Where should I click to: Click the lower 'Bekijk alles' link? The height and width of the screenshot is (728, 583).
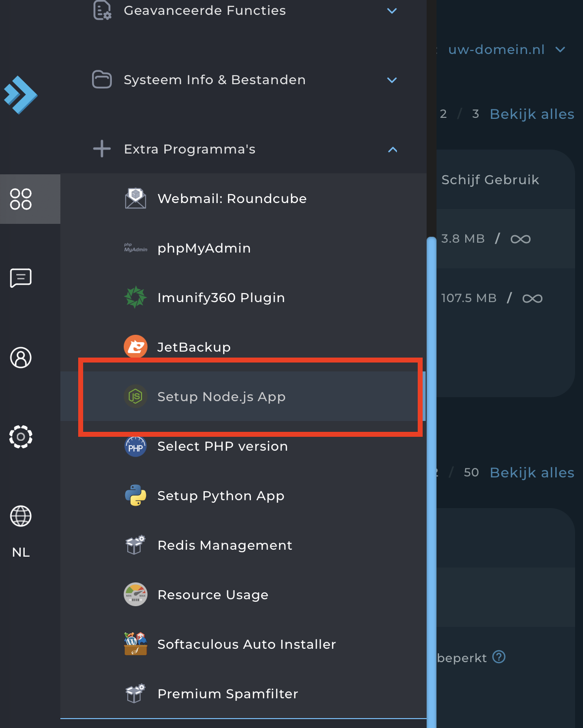click(532, 472)
